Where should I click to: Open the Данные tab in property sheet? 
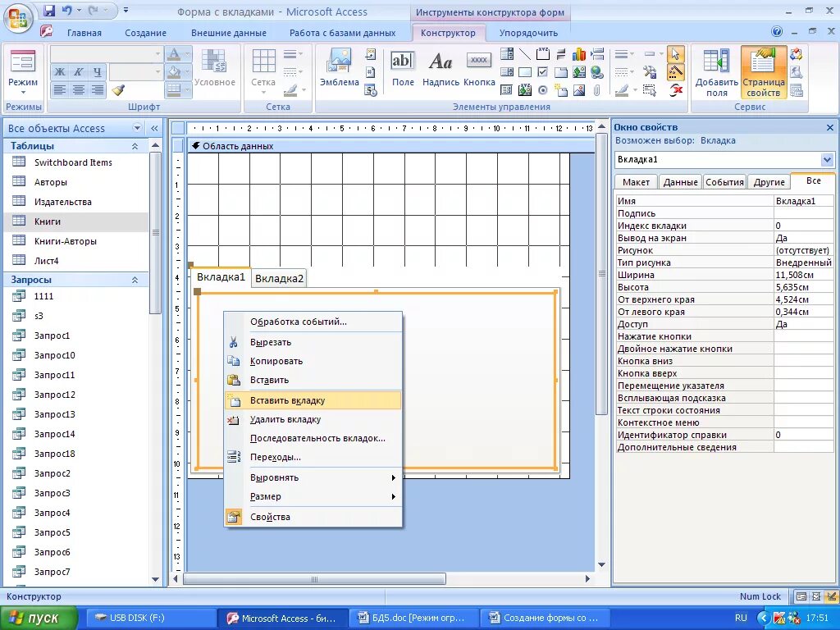click(680, 182)
